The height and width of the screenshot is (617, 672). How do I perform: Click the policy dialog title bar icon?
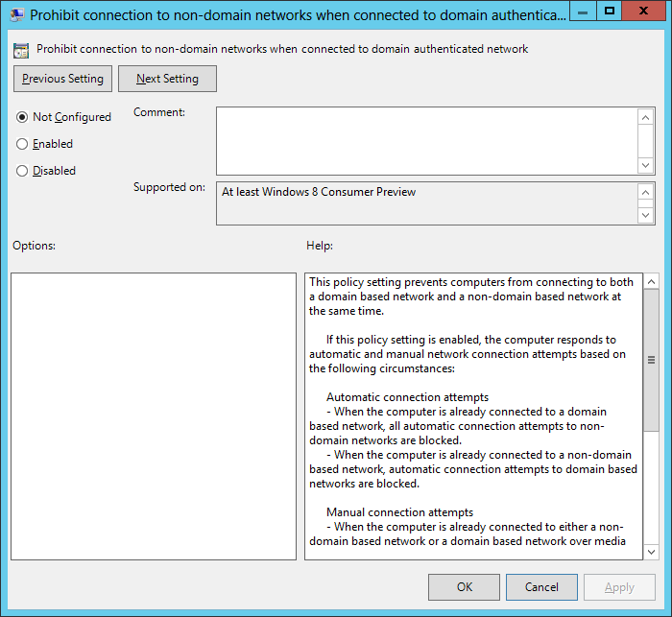coord(16,15)
